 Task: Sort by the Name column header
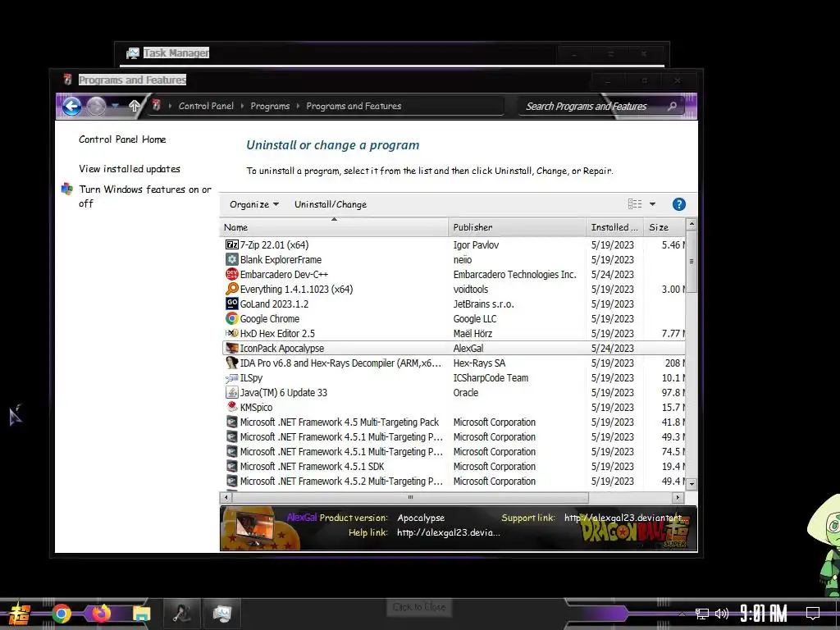pos(333,227)
